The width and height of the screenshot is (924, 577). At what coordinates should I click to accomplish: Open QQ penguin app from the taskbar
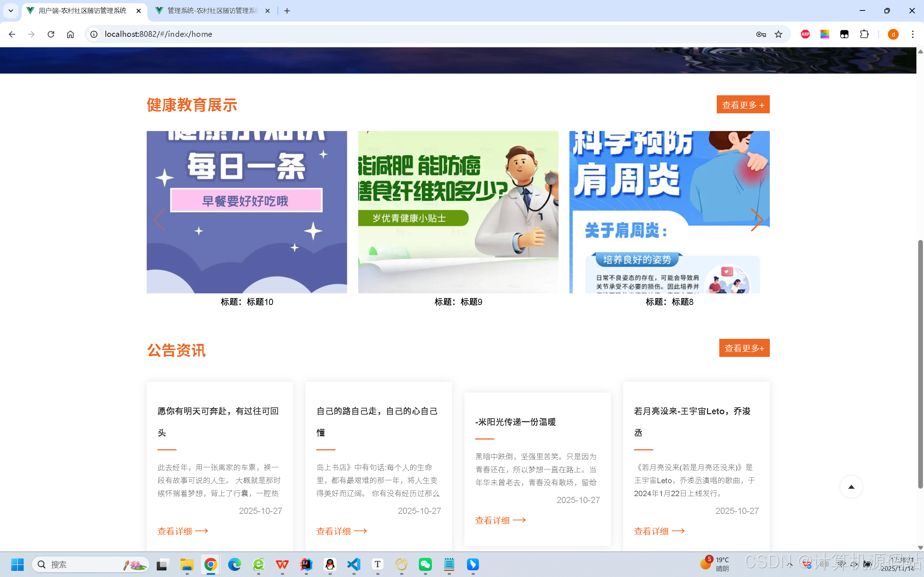[330, 564]
